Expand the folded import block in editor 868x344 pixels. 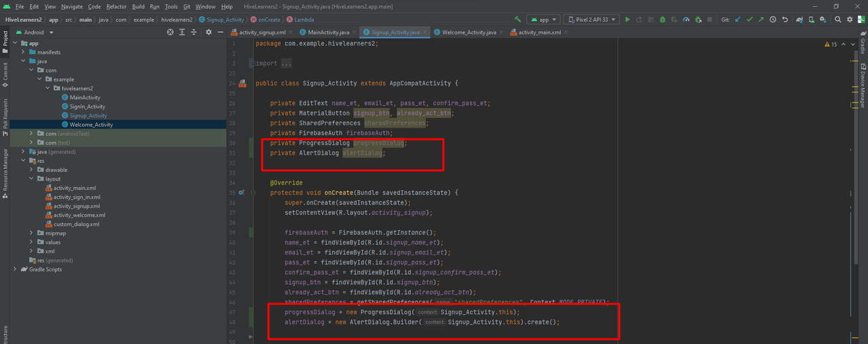[x=252, y=64]
